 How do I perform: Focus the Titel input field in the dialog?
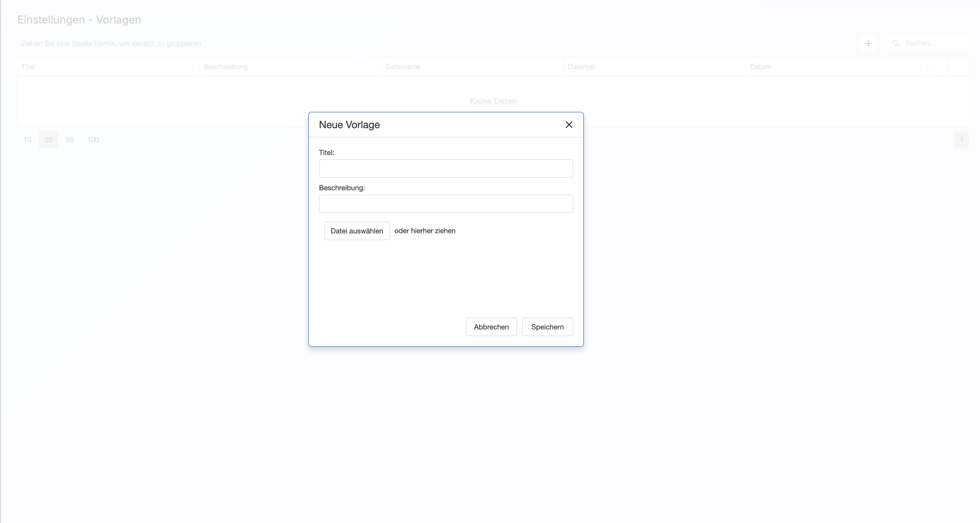click(x=446, y=169)
